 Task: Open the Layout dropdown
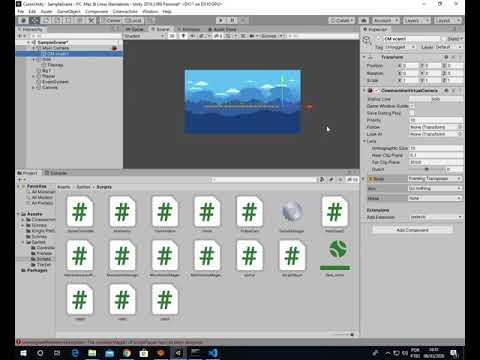point(447,20)
